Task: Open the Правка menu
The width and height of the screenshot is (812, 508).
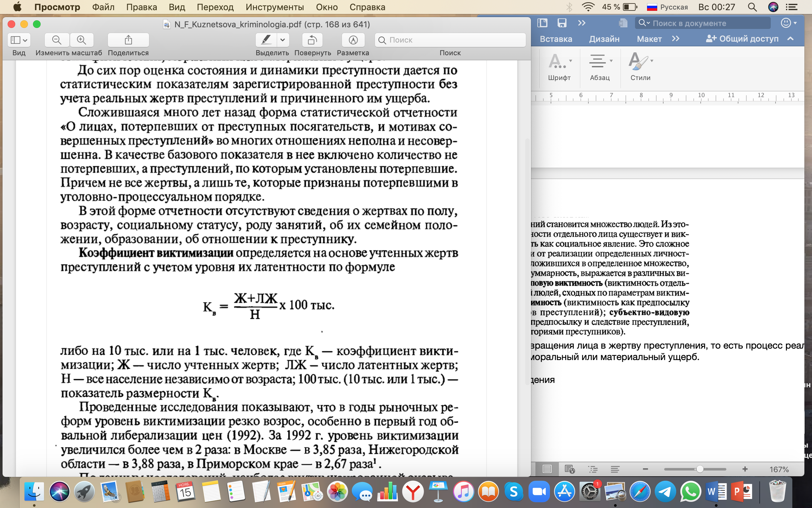Action: tap(141, 7)
